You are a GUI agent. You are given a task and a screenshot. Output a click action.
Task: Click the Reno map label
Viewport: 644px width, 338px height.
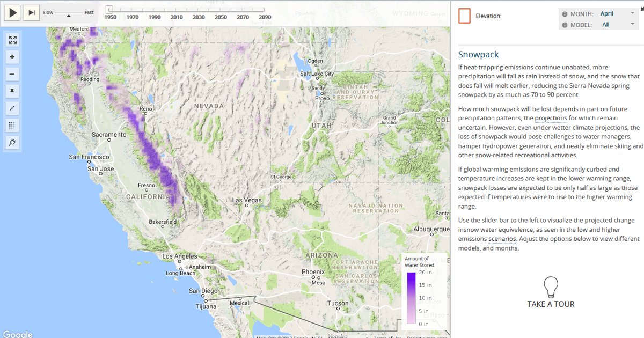(146, 109)
